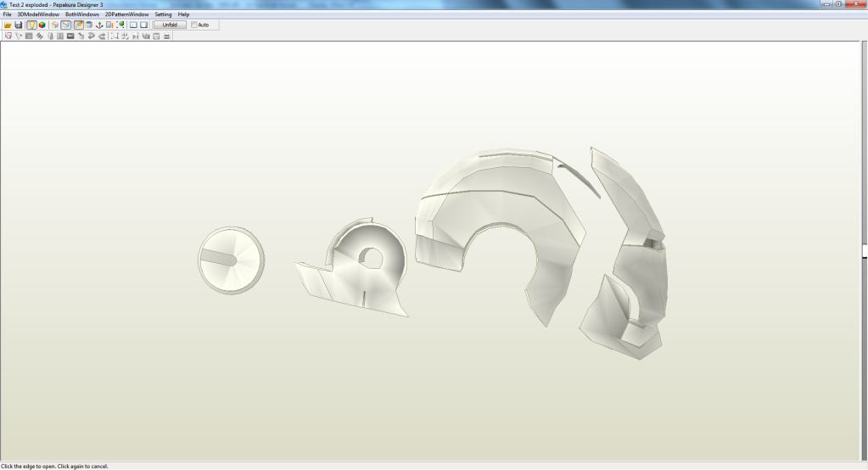Open the Setting menu

pos(163,14)
